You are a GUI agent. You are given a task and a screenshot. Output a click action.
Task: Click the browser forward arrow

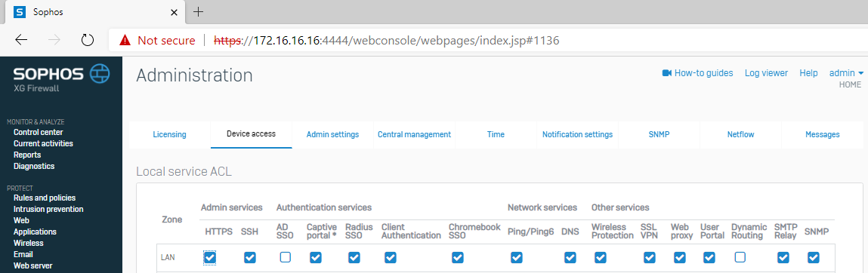54,40
